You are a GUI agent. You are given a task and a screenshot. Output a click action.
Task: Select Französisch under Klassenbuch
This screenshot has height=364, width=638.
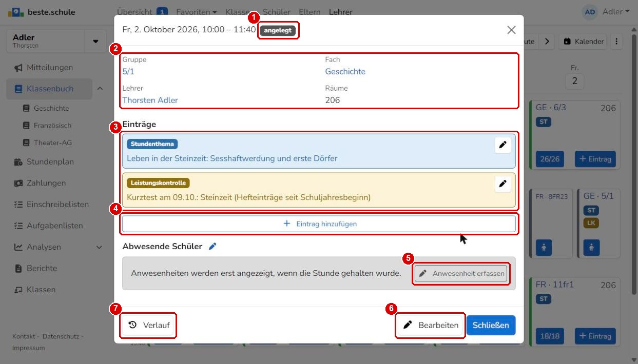[52, 126]
